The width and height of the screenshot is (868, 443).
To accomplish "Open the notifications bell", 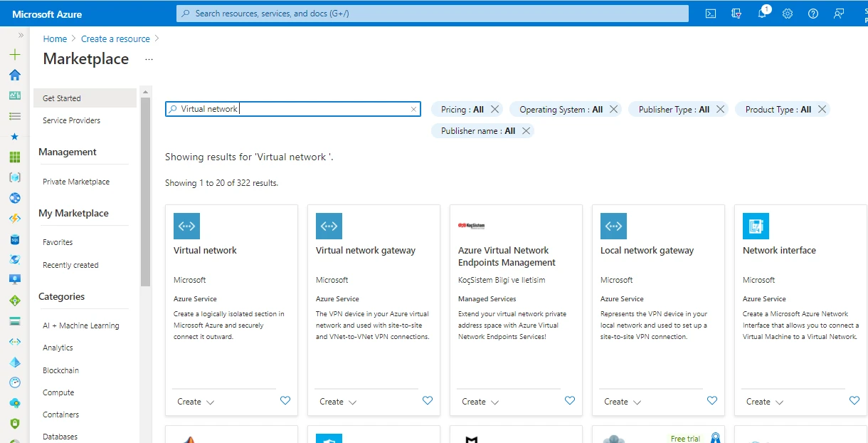I will [x=762, y=13].
